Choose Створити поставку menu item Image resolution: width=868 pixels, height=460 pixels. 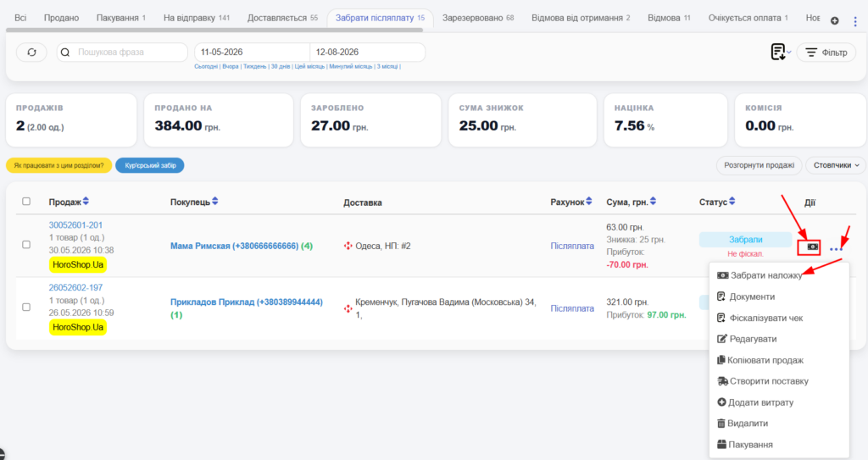[763, 381]
